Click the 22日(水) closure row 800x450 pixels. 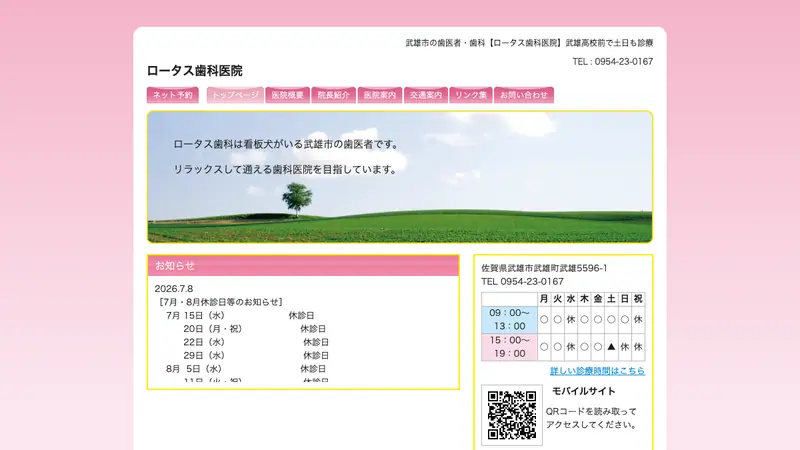256,342
